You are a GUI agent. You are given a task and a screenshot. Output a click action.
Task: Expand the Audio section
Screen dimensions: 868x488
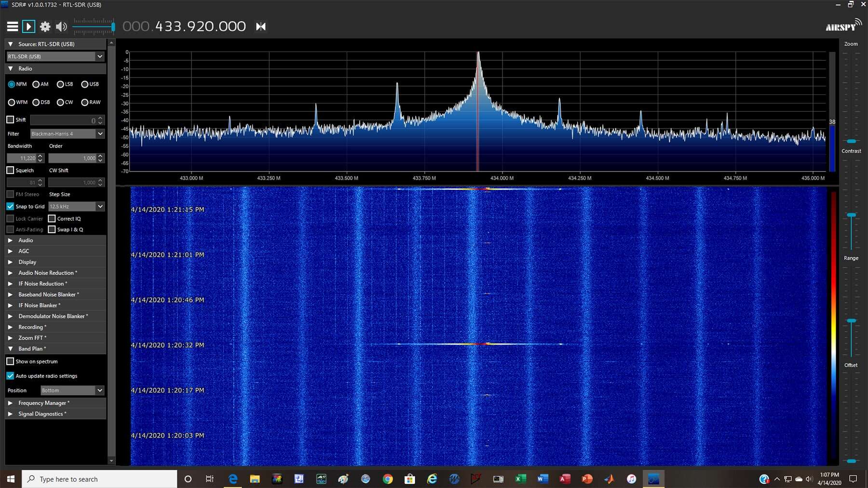(11, 240)
